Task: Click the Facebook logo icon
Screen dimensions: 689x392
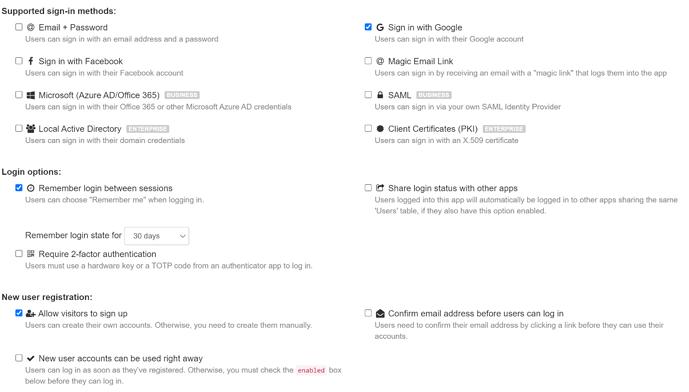Action: (30, 61)
